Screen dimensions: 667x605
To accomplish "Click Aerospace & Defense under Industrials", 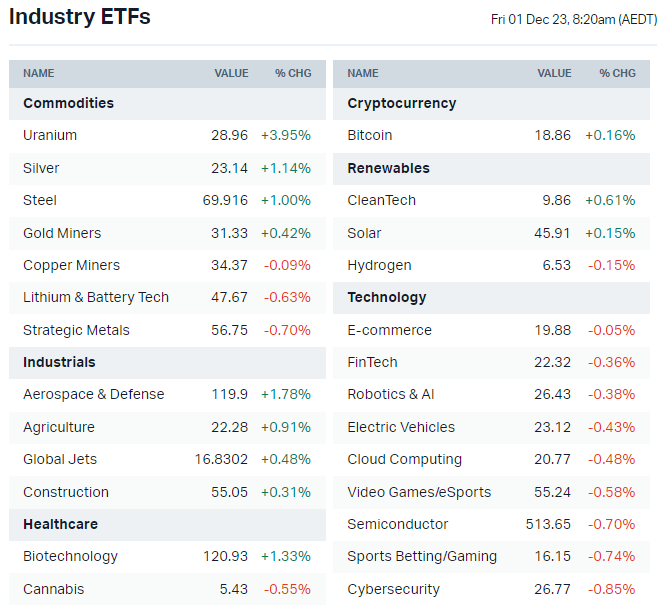I will click(x=93, y=394).
